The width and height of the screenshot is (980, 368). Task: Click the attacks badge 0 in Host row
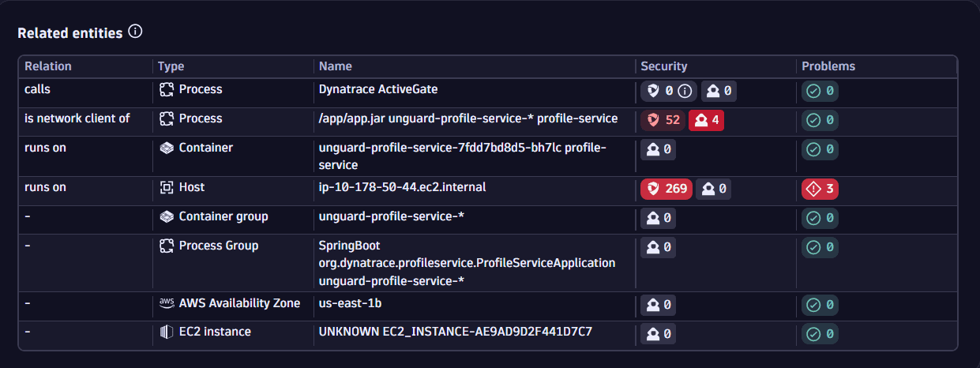[x=714, y=190]
